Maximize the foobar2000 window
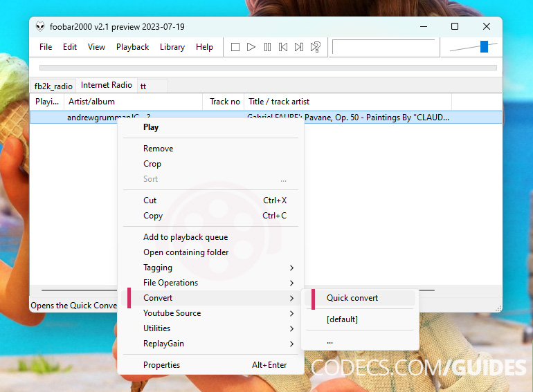 [x=455, y=26]
